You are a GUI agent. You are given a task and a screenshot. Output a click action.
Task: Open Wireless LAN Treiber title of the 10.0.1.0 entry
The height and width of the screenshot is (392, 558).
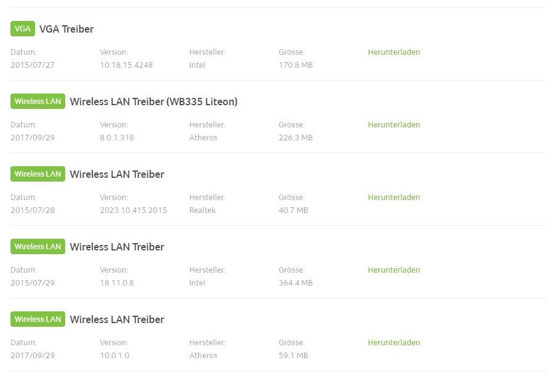coord(117,319)
